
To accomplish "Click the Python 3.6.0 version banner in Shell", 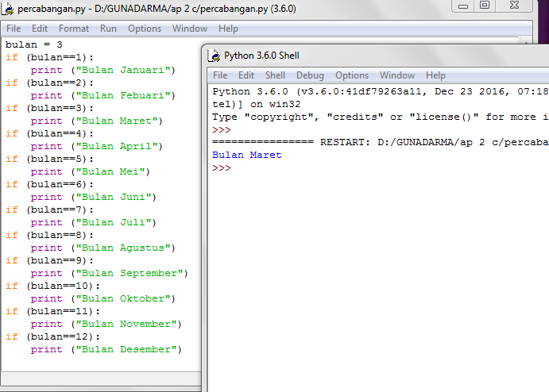I will [381, 91].
